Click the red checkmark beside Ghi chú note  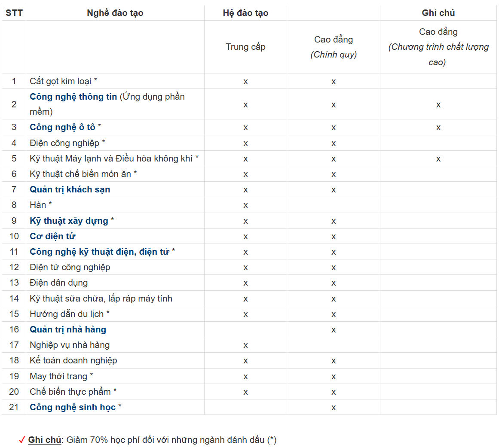pos(22,440)
